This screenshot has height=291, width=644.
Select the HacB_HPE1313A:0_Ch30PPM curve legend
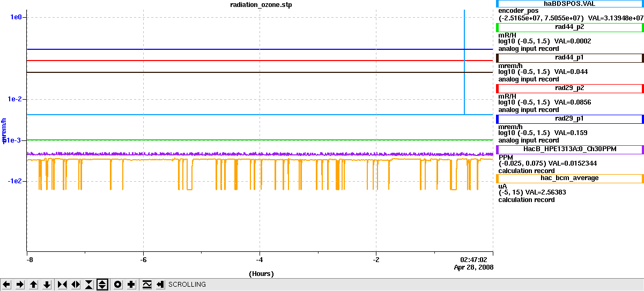tap(570, 148)
